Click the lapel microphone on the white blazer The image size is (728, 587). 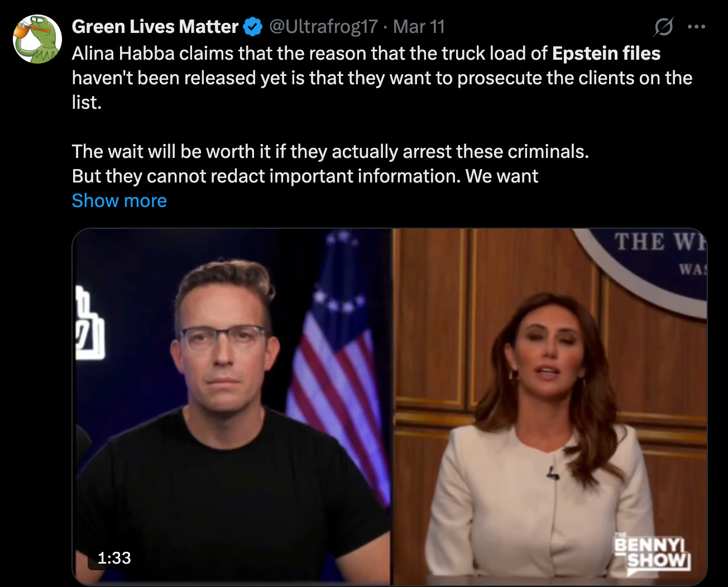click(552, 473)
